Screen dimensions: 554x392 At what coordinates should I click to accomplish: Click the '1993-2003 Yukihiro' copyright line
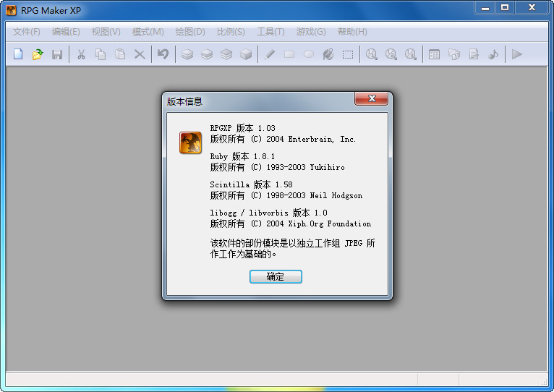(x=277, y=167)
